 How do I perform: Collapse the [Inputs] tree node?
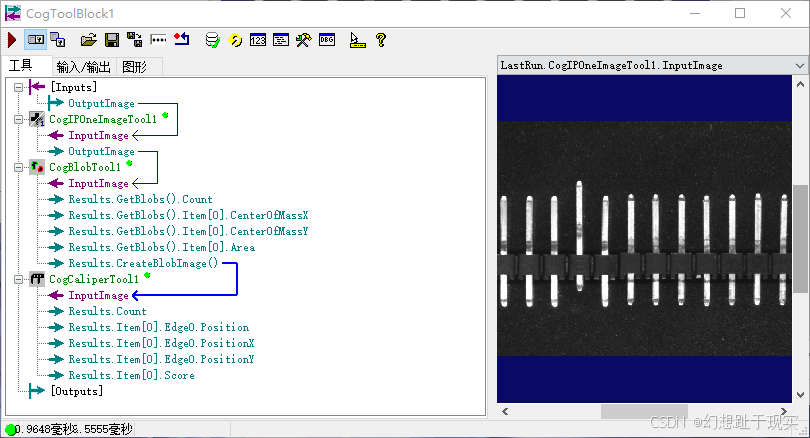pos(19,87)
